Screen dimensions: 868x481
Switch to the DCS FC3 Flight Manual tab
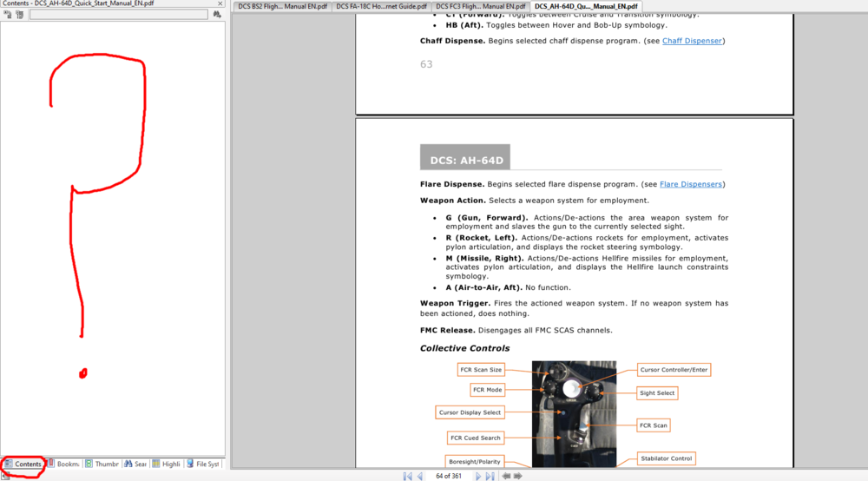[x=481, y=7]
